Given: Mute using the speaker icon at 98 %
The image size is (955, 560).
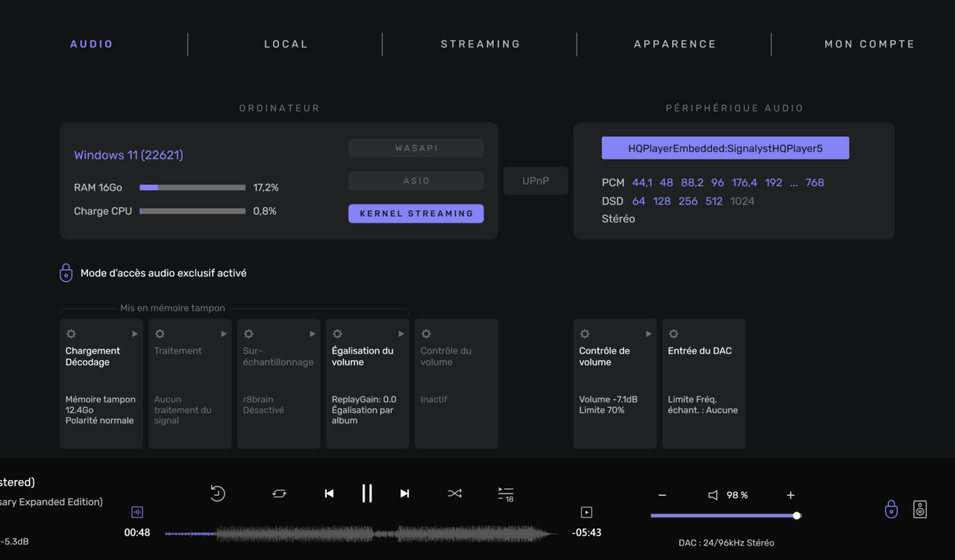Looking at the screenshot, I should (x=713, y=495).
